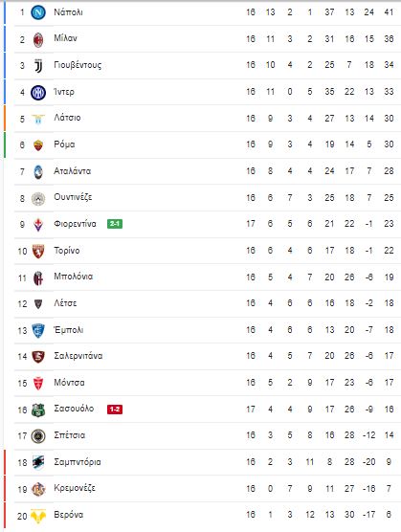This screenshot has width=401, height=532.
Task: Open the Κρεμονέζε team row name
Action: 75,488
